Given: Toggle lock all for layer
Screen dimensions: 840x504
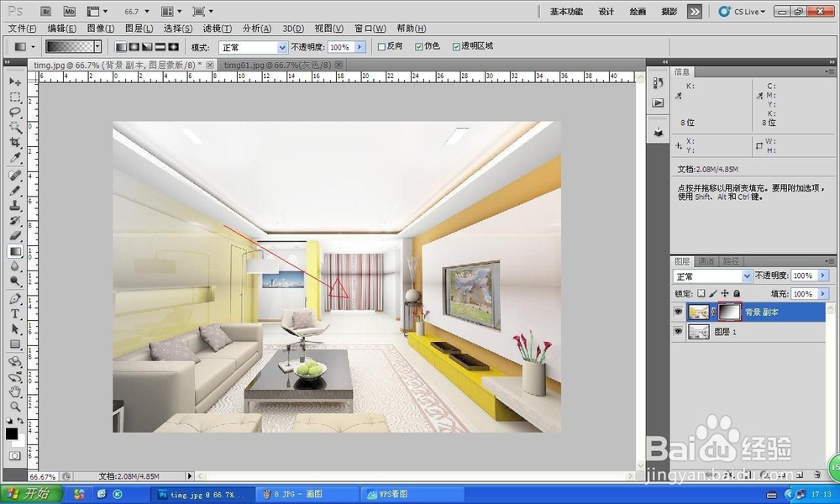Looking at the screenshot, I should coord(737,293).
